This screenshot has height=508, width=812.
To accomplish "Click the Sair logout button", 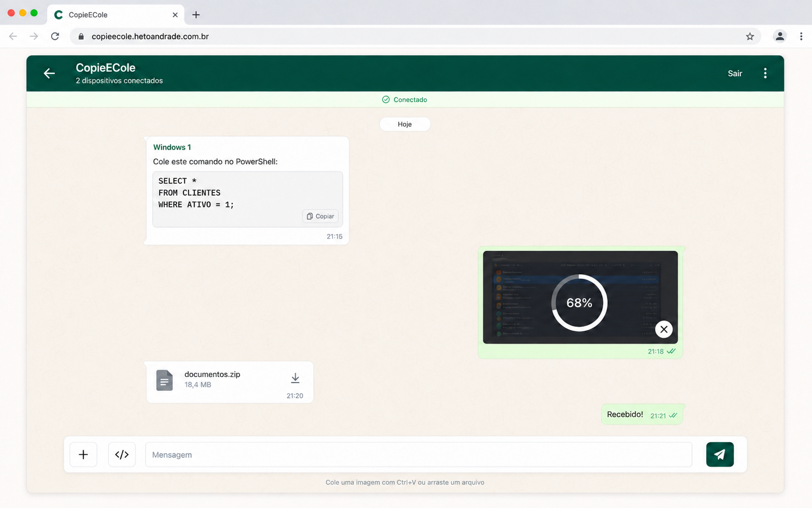I will [735, 73].
